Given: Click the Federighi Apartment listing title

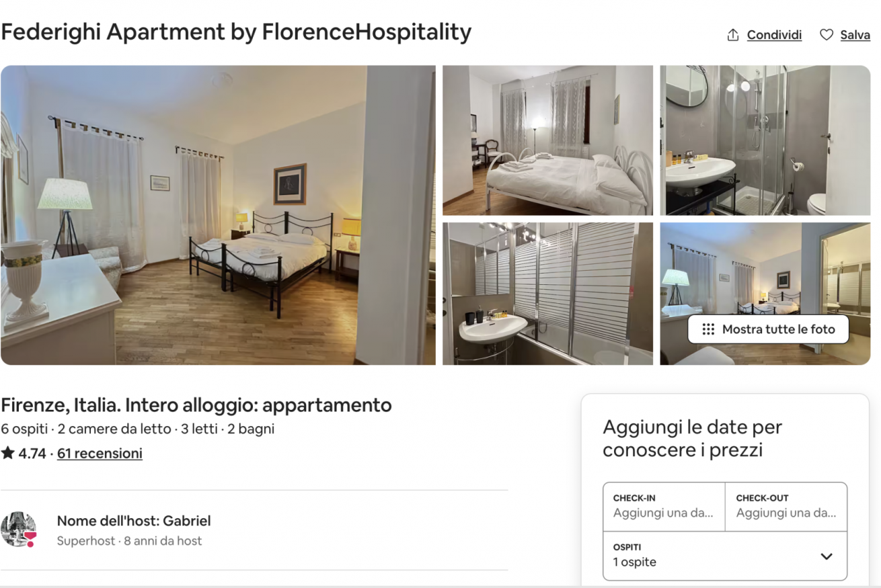Looking at the screenshot, I should click(236, 32).
